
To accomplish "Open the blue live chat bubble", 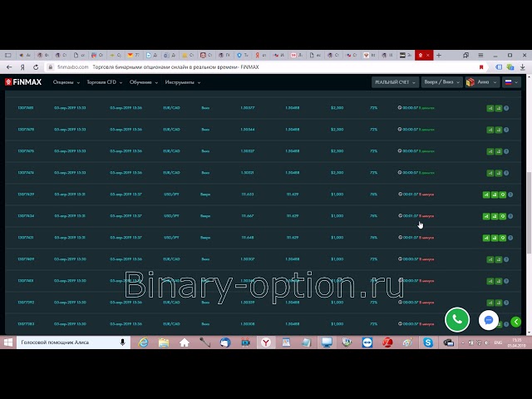I will [489, 319].
